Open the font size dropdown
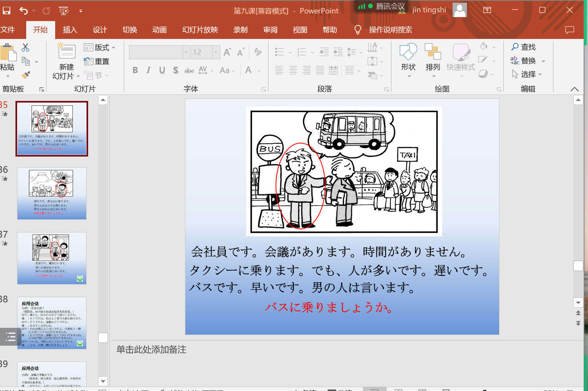The image size is (588, 391). point(216,52)
